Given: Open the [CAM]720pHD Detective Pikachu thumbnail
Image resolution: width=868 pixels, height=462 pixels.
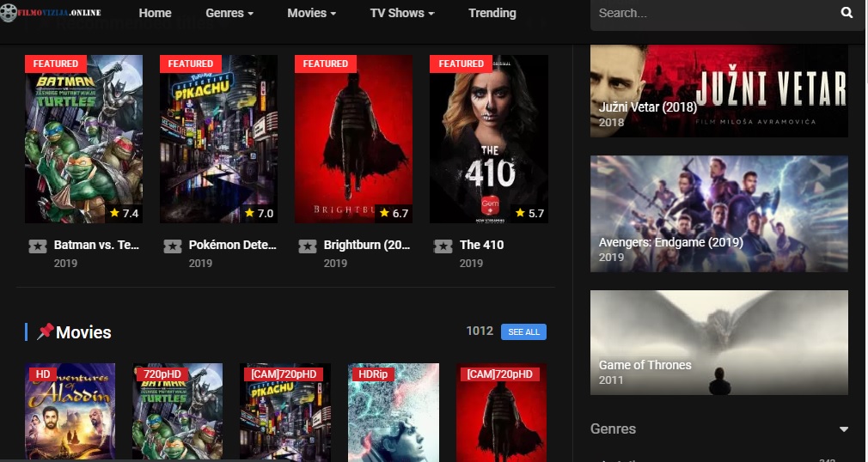Looking at the screenshot, I should point(285,411).
